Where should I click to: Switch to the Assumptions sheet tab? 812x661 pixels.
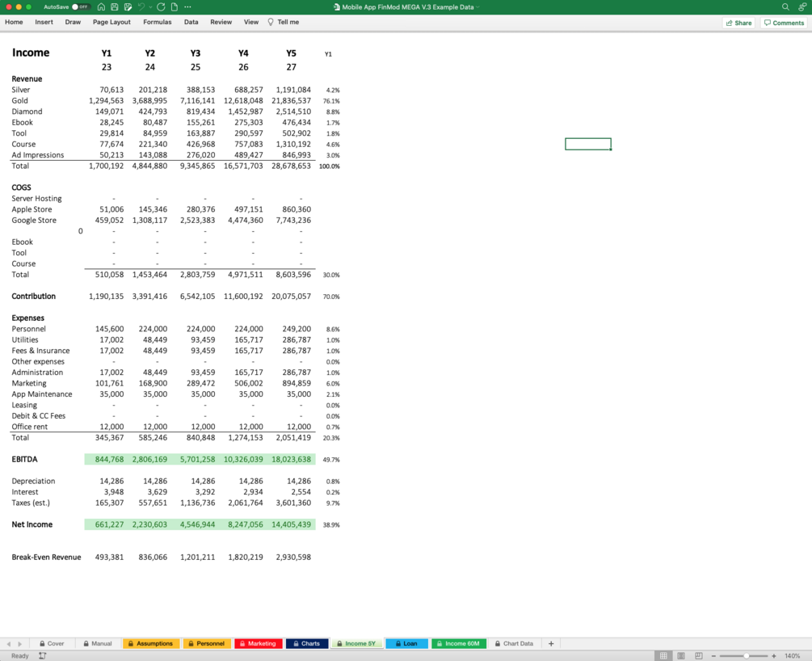coord(151,643)
